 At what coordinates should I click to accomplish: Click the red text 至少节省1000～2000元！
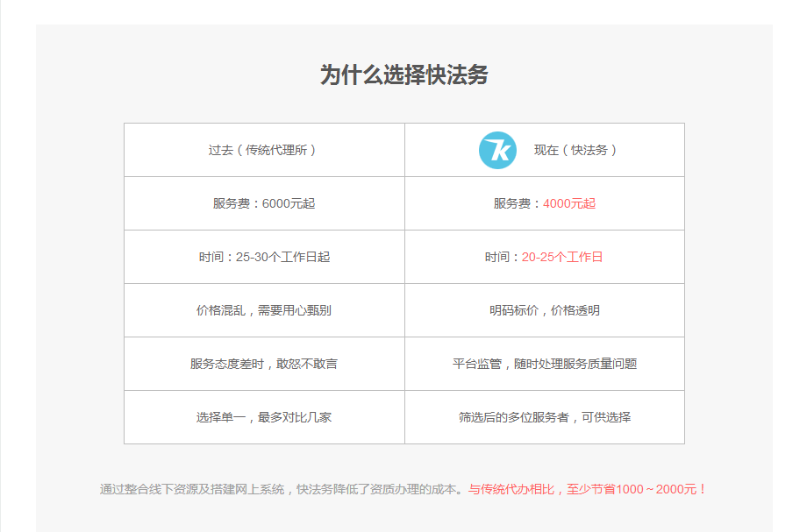coord(638,489)
